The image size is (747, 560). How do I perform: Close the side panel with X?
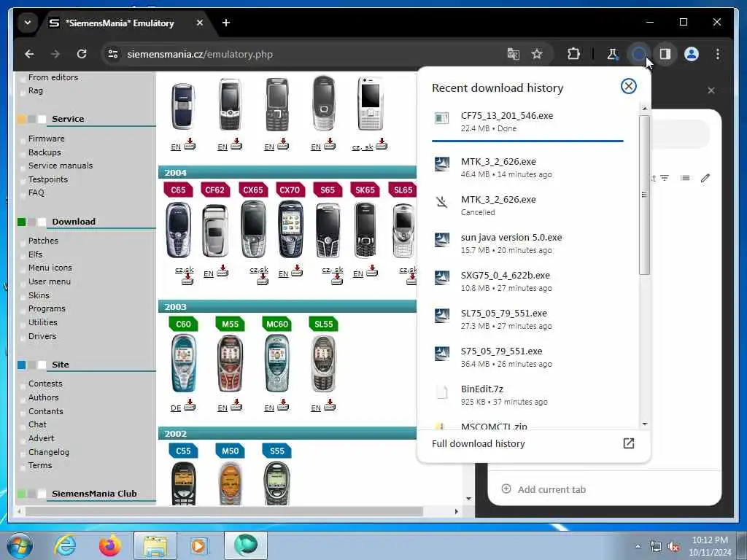(711, 90)
